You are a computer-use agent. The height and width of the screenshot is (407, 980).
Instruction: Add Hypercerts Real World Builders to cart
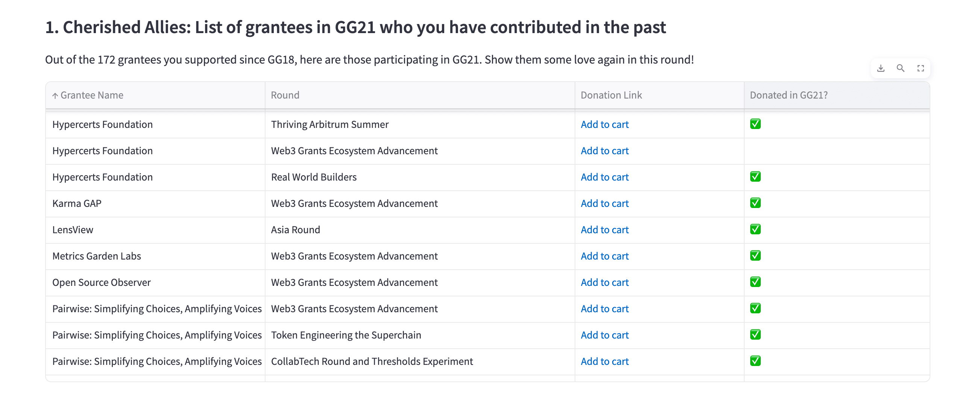pos(605,177)
